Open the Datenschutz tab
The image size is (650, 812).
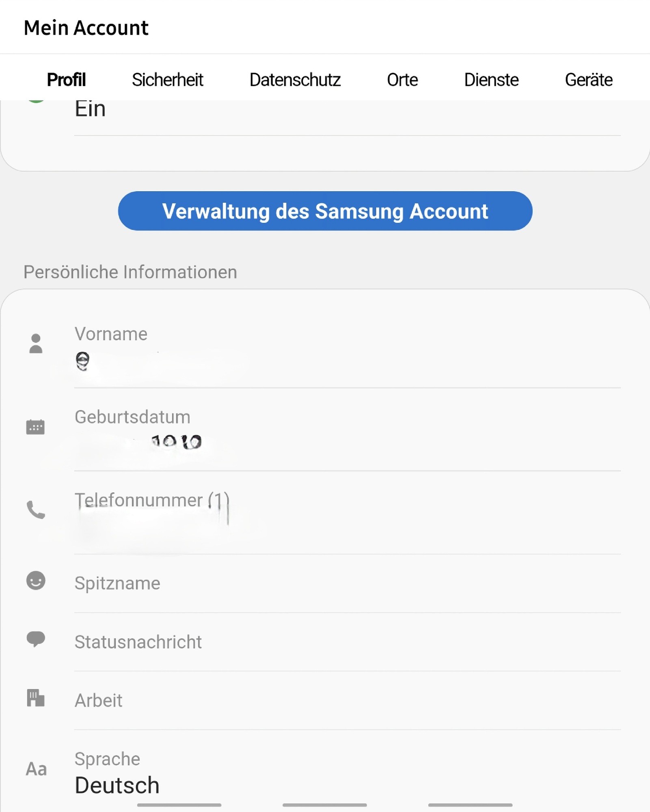pyautogui.click(x=295, y=80)
